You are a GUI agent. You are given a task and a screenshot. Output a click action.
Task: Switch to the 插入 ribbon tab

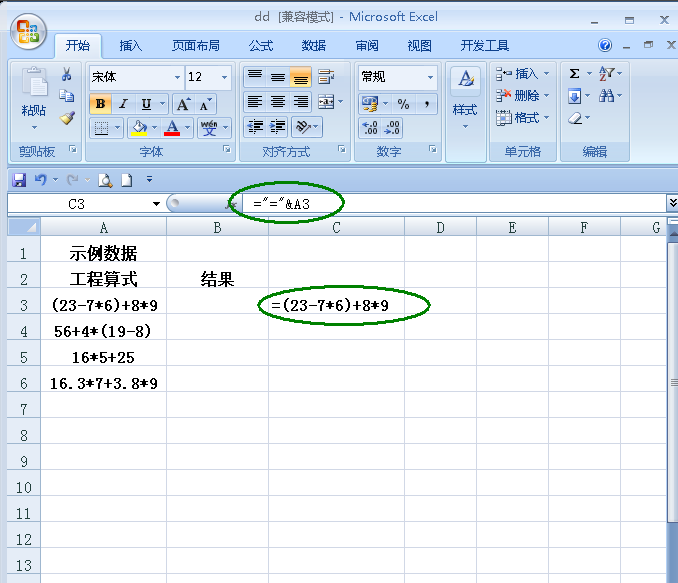point(130,46)
